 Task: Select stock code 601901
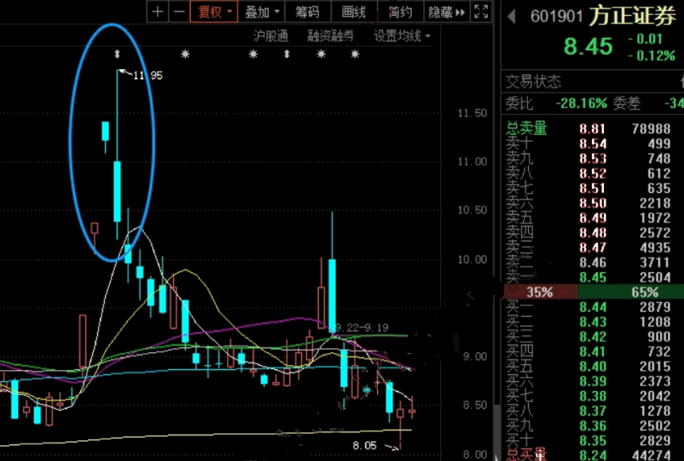[x=557, y=17]
